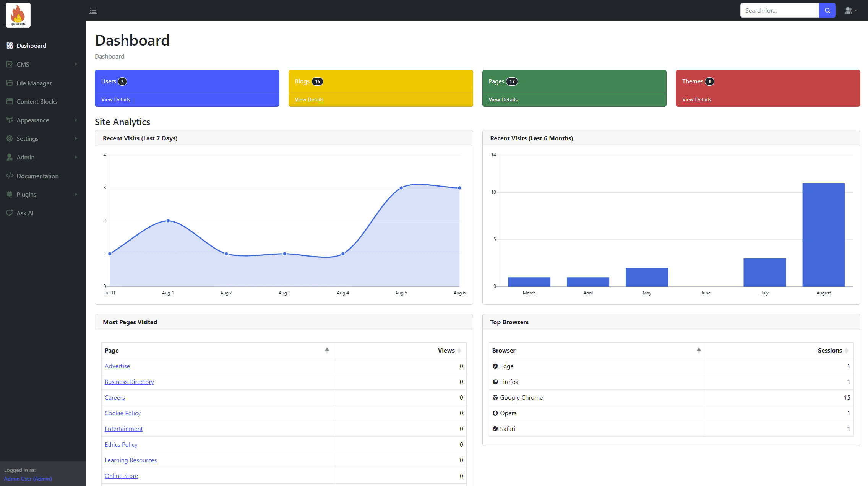Click the Documentation code icon

coord(10,176)
